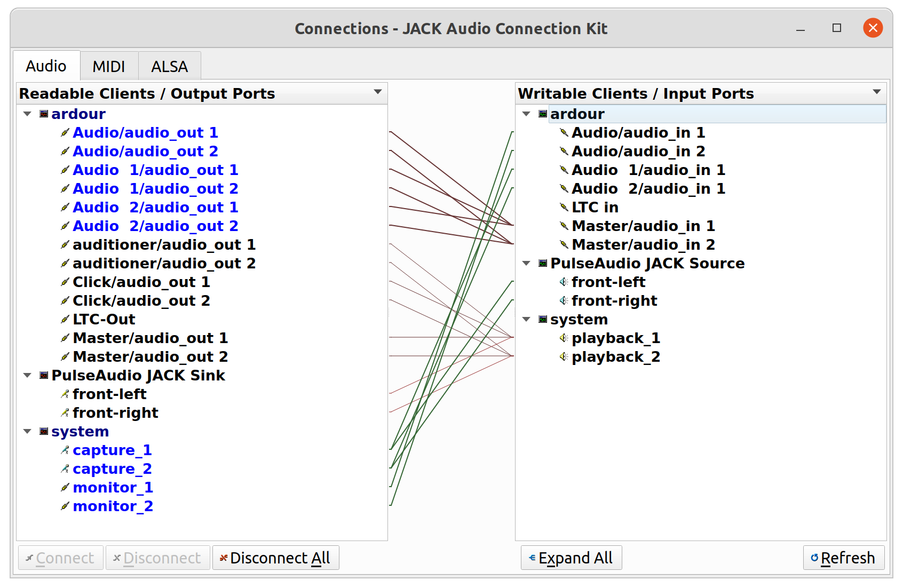Click the port icon beside monitor_1
903x588 pixels.
(x=65, y=487)
